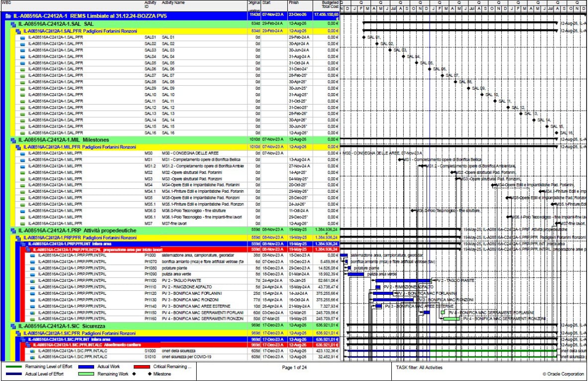Click the activity icon in row P1100

click(33, 281)
